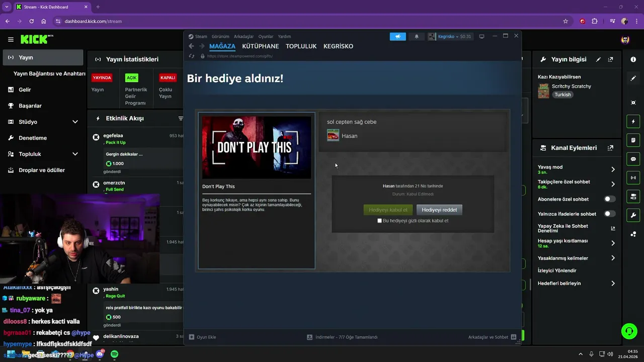Click the wrench icon in right rail
644x362 pixels.
pyautogui.click(x=633, y=215)
